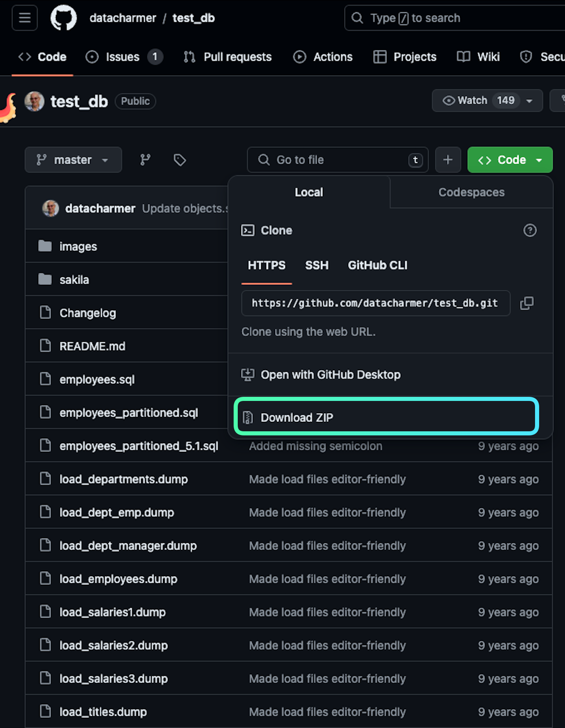Open the Pull requests tab

(x=228, y=57)
